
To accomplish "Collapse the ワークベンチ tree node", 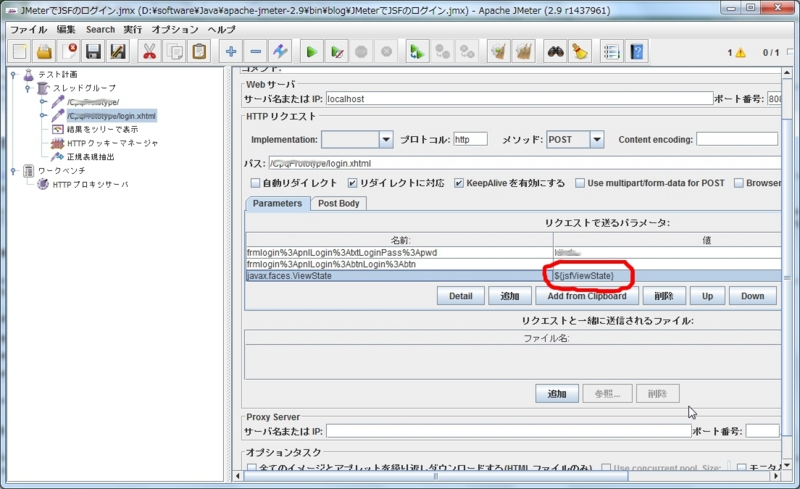I will click(x=14, y=170).
